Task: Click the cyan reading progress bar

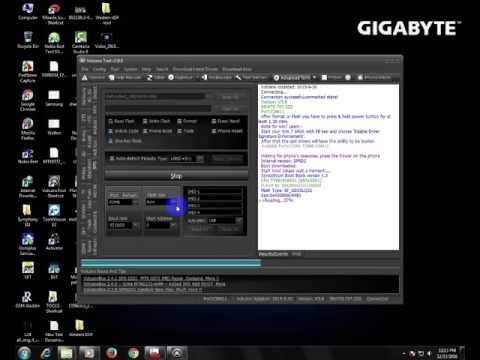Action: pos(170,263)
